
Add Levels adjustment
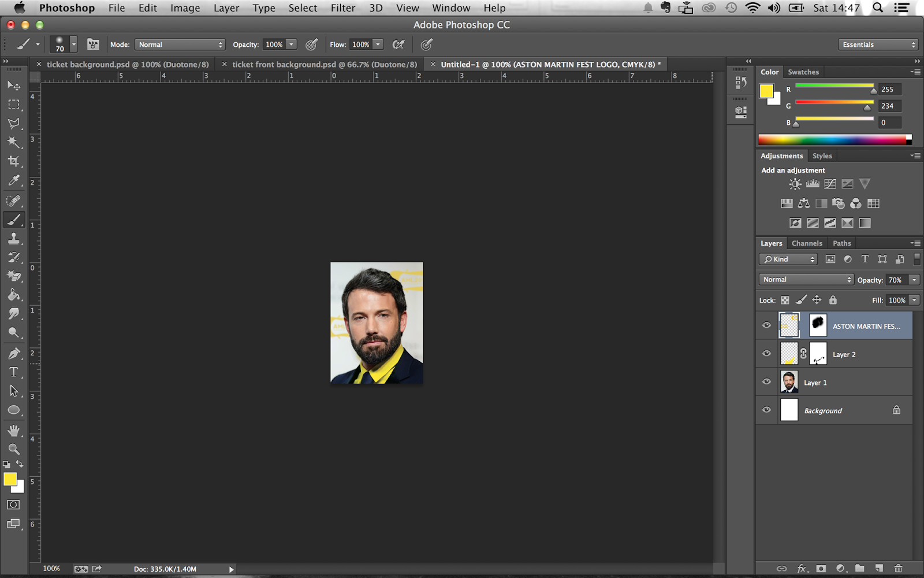click(x=813, y=184)
